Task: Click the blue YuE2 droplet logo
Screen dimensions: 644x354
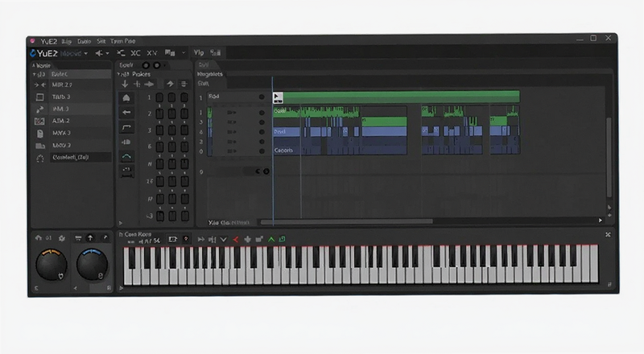Action: pos(33,53)
